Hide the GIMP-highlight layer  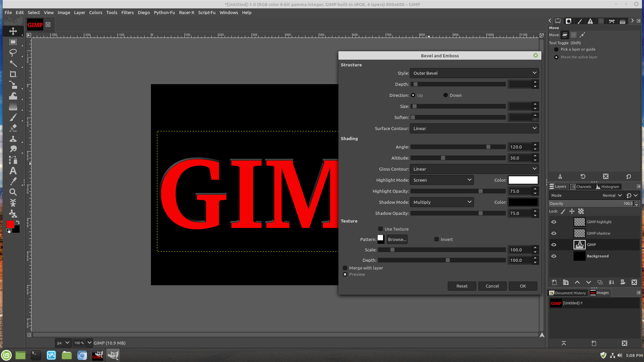(554, 222)
